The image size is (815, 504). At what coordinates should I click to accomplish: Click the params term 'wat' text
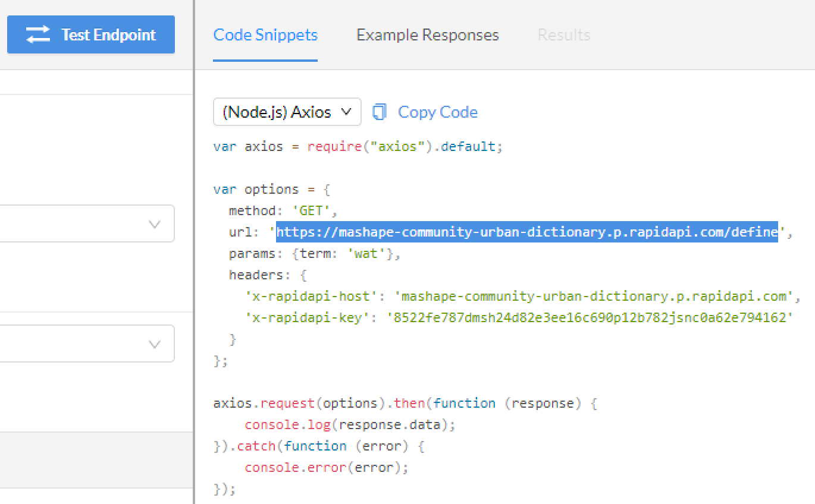(x=365, y=253)
